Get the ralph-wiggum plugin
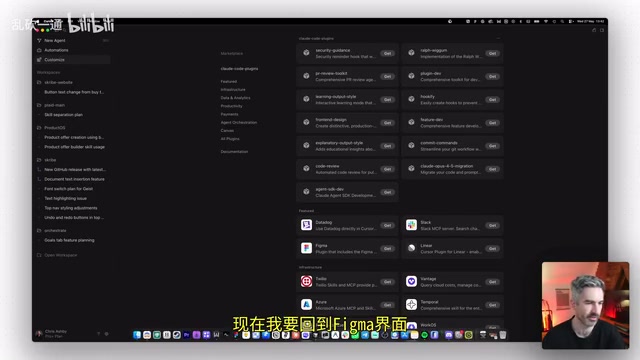The image size is (640, 360). pos(493,53)
